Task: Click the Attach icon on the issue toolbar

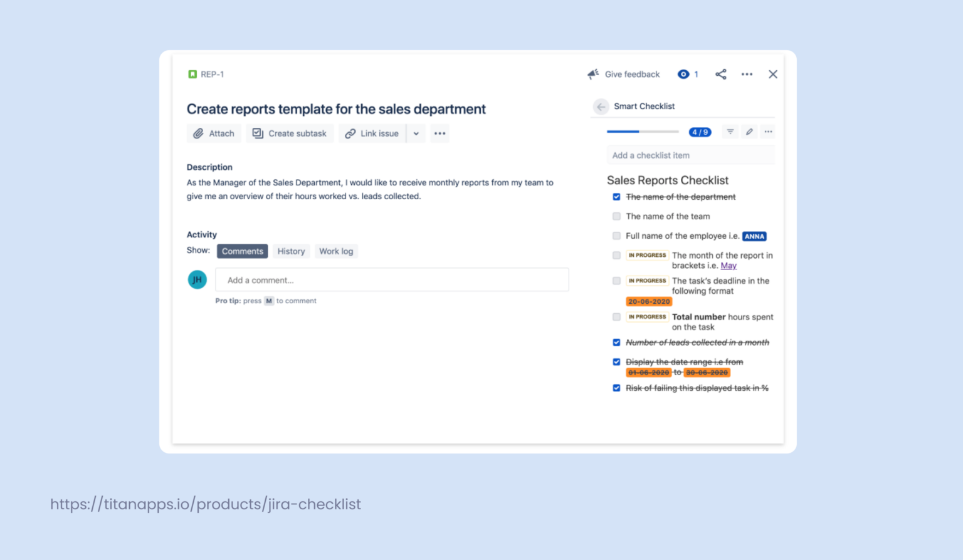Action: 198,133
